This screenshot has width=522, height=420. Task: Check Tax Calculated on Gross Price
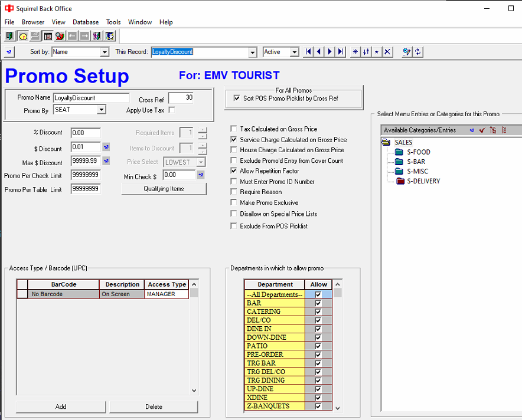(x=234, y=129)
